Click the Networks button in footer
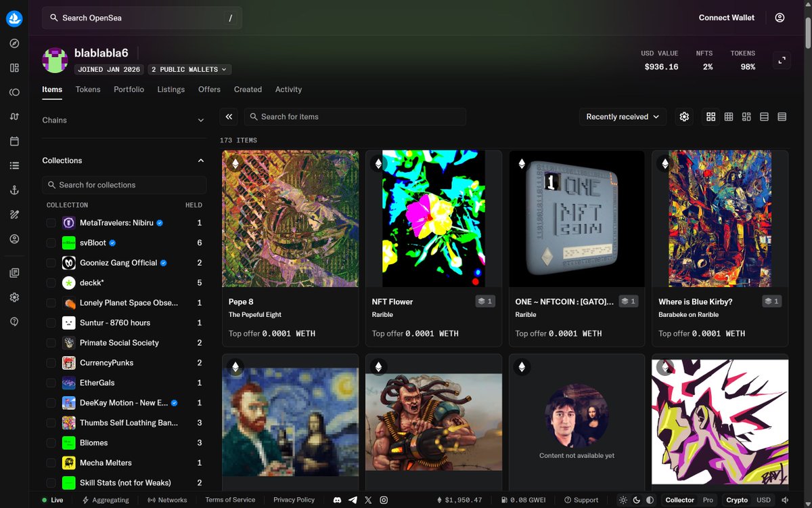The width and height of the screenshot is (812, 508). pos(167,500)
